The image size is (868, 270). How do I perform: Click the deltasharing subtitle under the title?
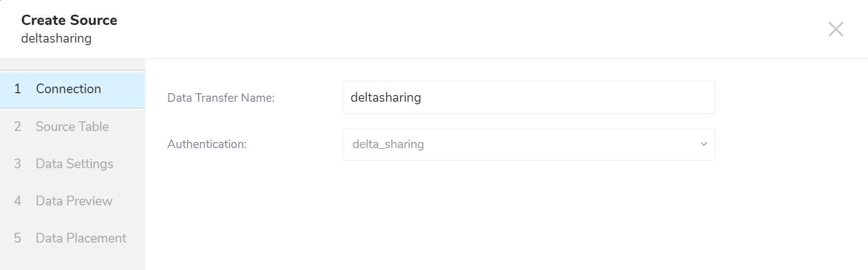56,39
